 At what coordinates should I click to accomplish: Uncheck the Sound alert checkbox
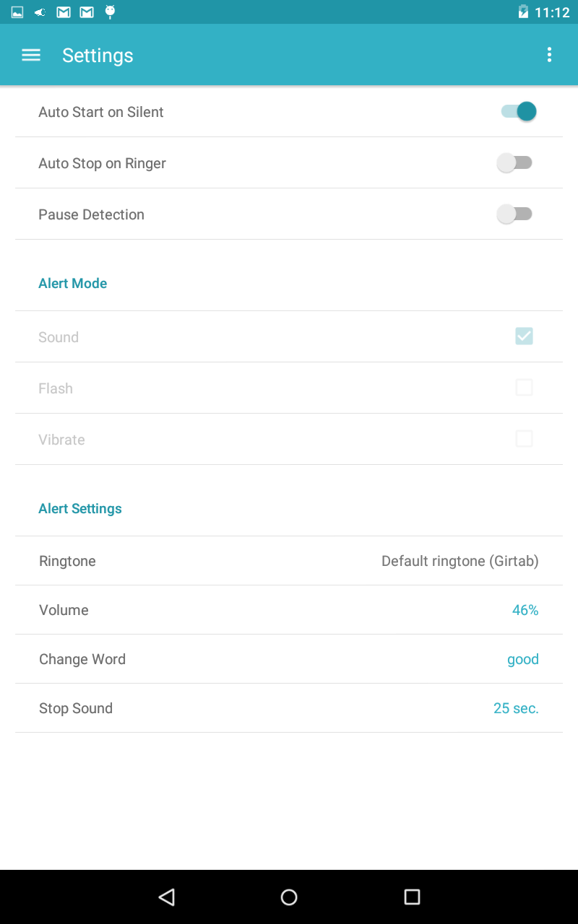524,336
